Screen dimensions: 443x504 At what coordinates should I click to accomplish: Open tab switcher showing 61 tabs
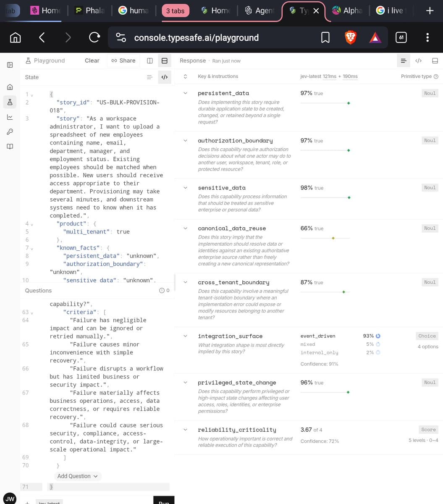tap(401, 38)
